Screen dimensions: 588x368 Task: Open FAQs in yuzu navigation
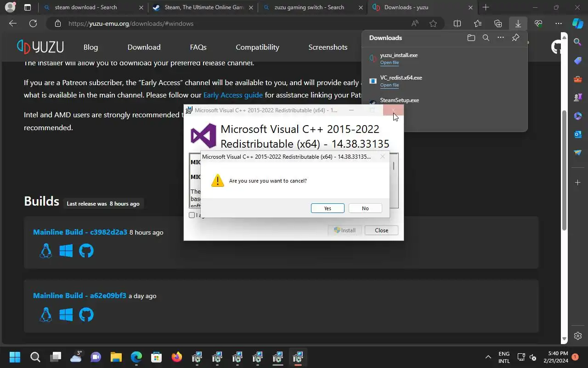[198, 47]
